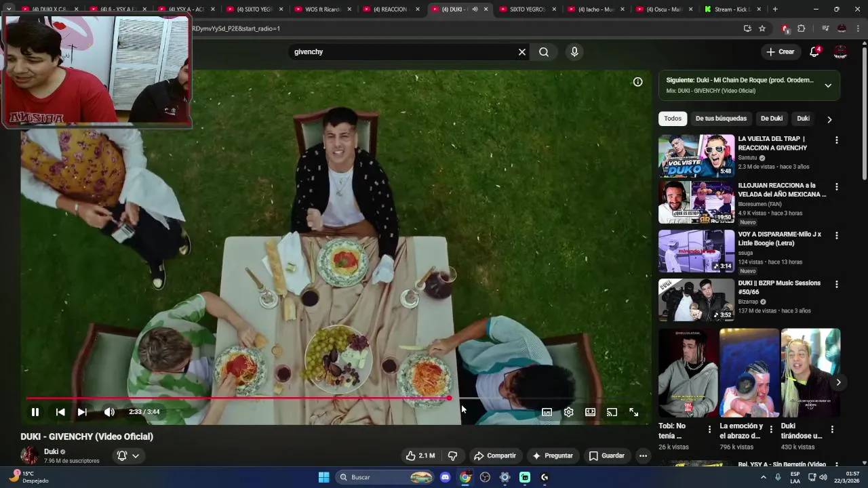Click the Compartir button

495,455
